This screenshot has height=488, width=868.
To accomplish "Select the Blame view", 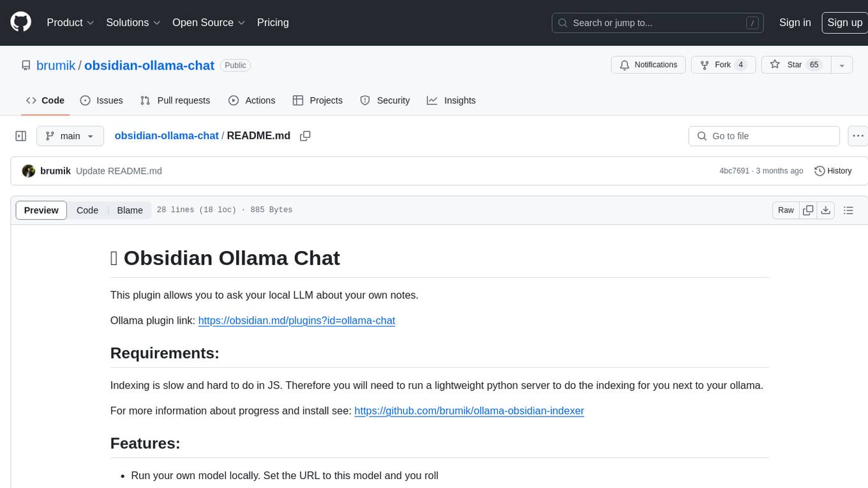I will pos(130,210).
